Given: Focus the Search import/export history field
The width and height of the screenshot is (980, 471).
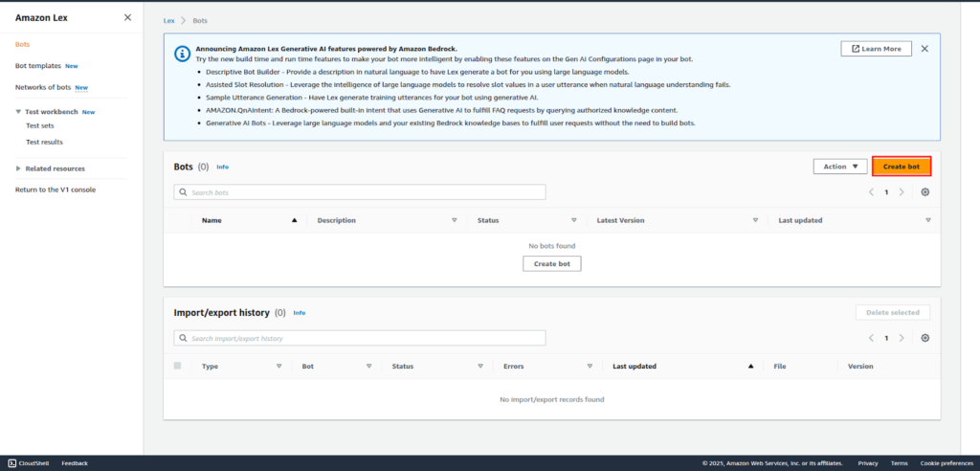Looking at the screenshot, I should tap(360, 338).
